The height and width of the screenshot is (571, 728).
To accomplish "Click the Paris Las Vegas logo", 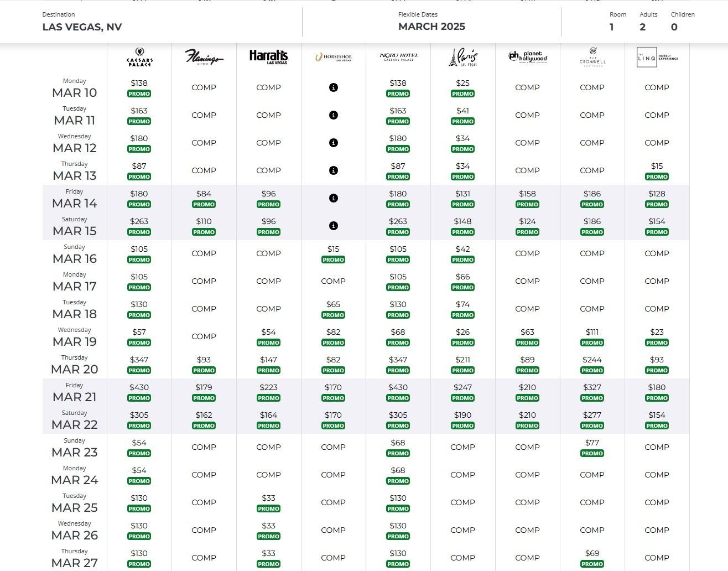I will (462, 57).
